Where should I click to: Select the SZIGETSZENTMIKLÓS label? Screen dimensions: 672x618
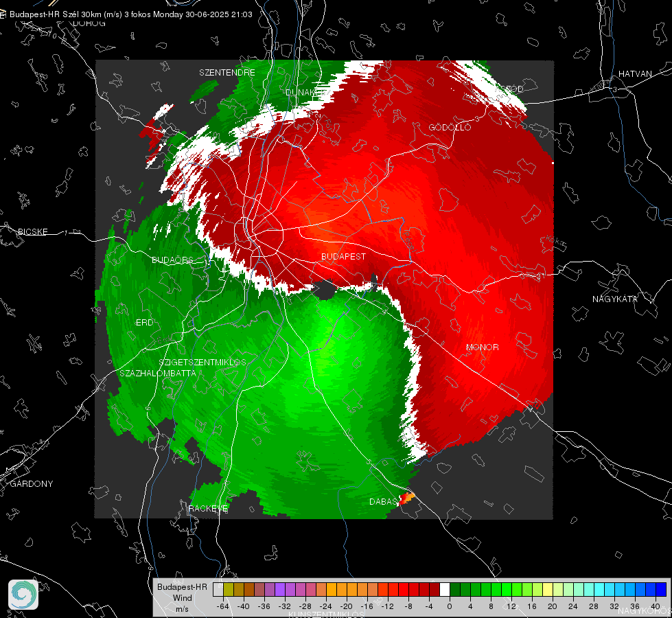pyautogui.click(x=202, y=362)
